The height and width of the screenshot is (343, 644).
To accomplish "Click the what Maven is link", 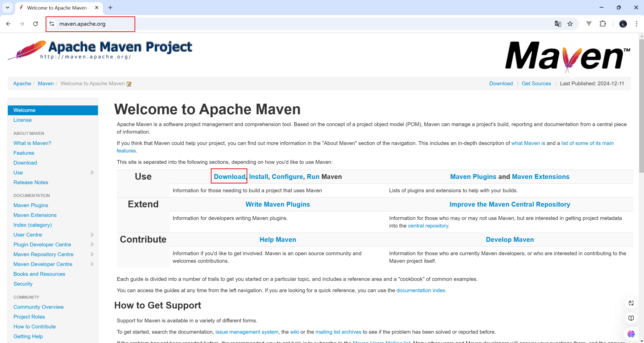I will pos(528,143).
